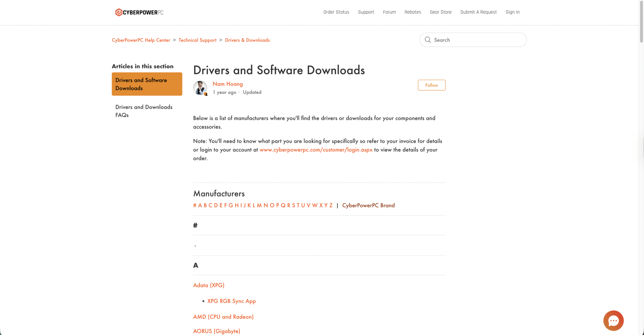
Task: Click inside the Search field
Action: (x=478, y=40)
